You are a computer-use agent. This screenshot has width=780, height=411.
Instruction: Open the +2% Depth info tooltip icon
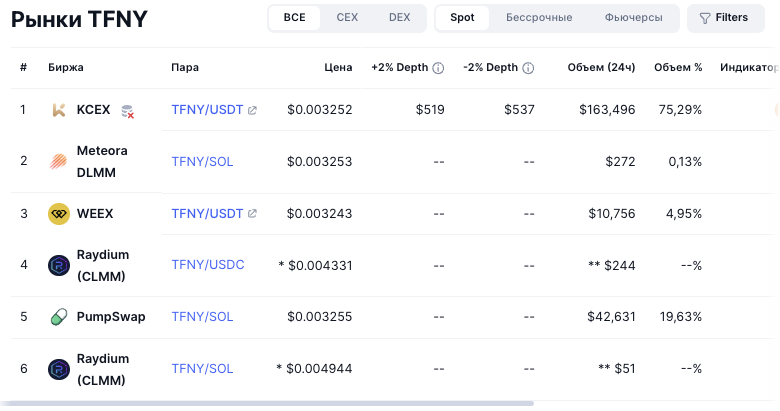(438, 68)
